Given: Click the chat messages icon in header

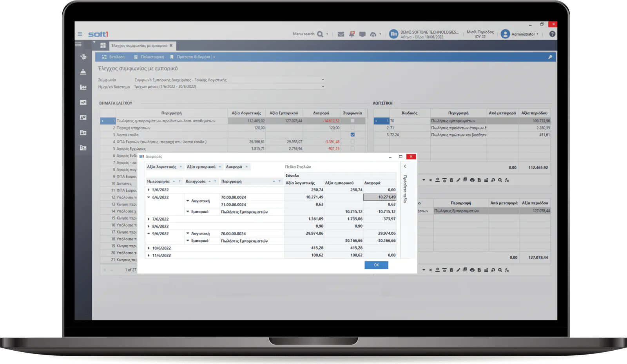Looking at the screenshot, I should (362, 34).
